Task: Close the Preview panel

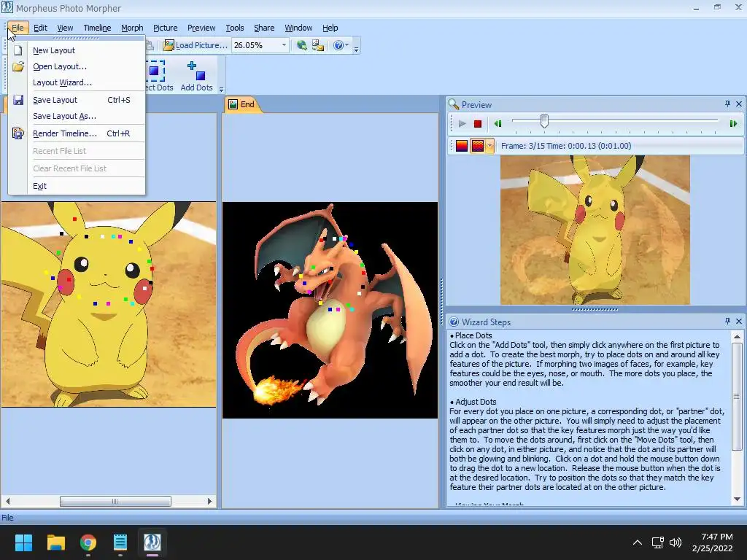Action: [739, 104]
